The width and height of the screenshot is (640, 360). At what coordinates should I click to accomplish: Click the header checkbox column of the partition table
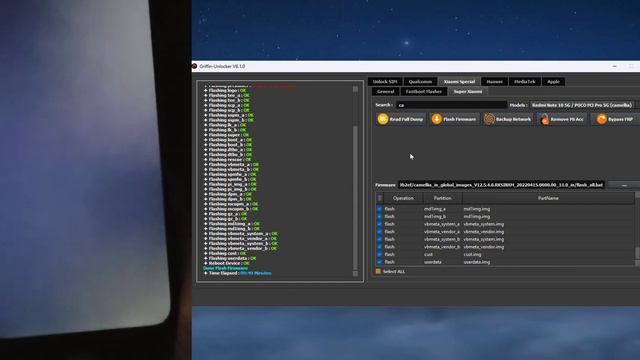pyautogui.click(x=380, y=198)
